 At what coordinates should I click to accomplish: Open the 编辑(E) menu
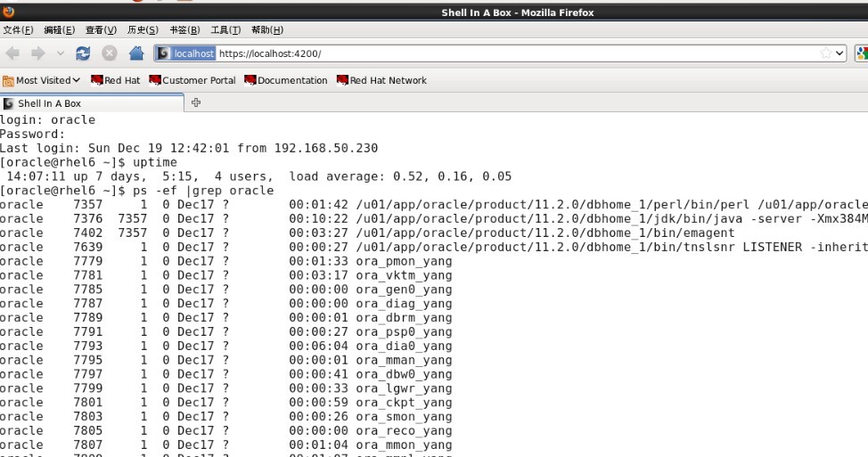coord(59,30)
